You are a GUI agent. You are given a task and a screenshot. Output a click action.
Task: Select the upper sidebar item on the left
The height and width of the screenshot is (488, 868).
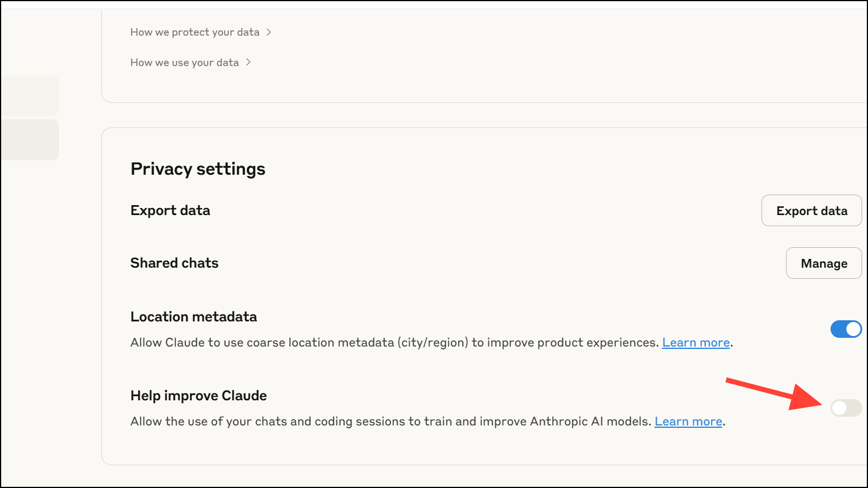point(29,95)
